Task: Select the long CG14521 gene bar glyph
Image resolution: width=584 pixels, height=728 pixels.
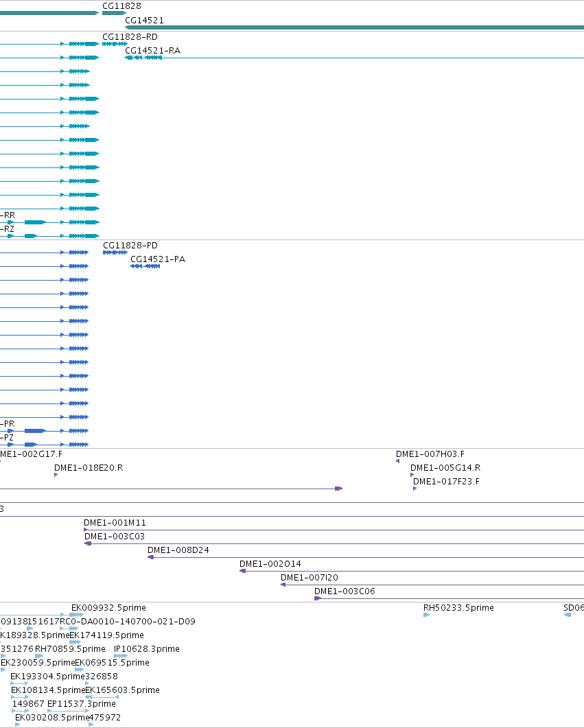Action: [x=355, y=27]
